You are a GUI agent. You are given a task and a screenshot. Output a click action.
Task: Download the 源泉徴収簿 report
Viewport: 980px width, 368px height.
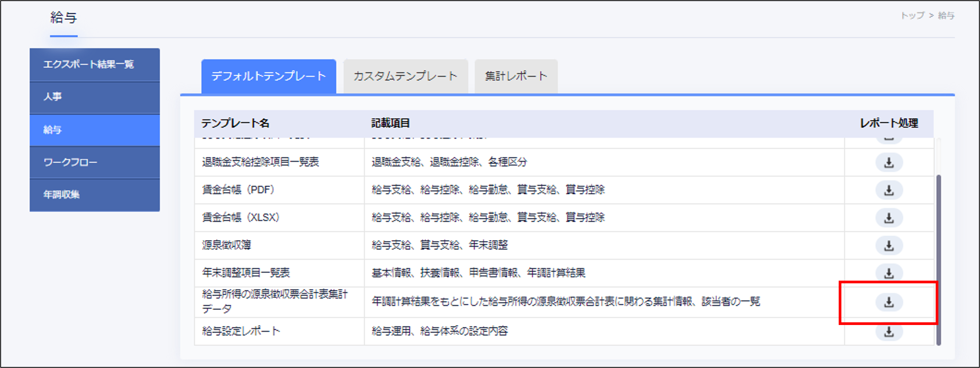pos(889,245)
